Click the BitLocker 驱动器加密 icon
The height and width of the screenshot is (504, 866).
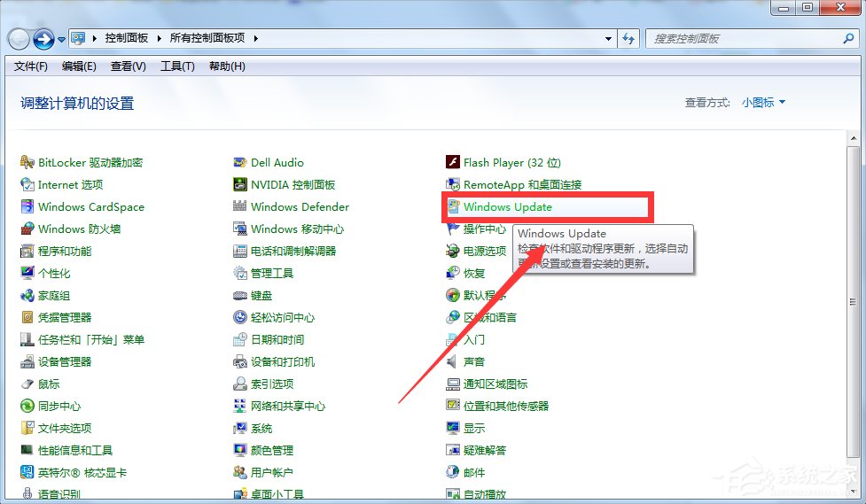(x=27, y=163)
